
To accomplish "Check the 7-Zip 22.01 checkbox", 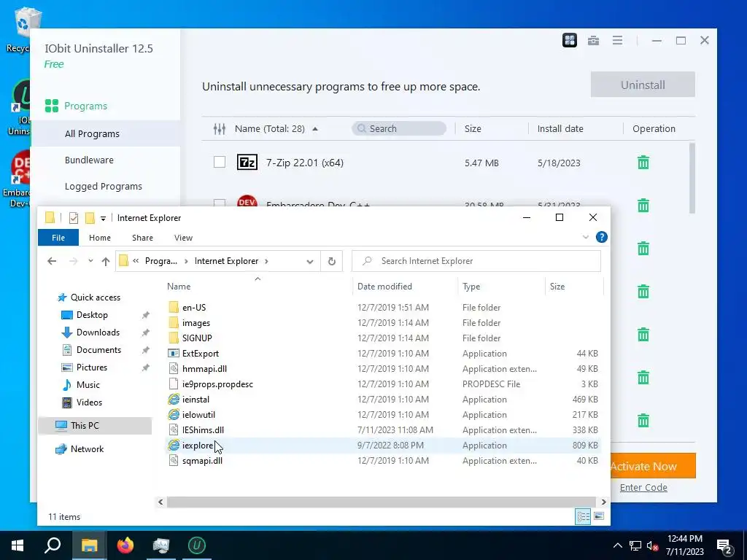I will coord(219,163).
